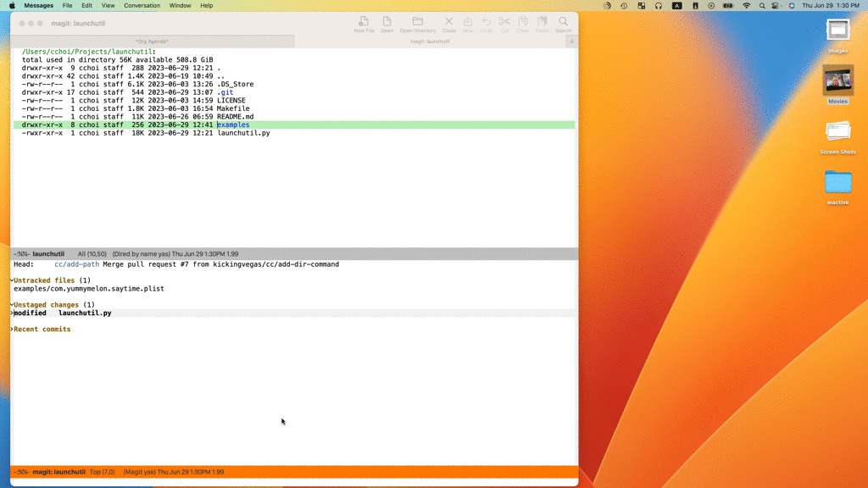Open the Conversation menu
The image size is (868, 488).
142,6
